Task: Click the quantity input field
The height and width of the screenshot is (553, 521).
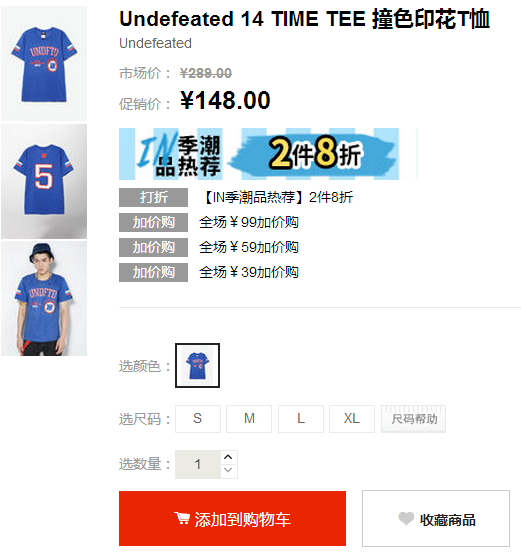Action: (198, 464)
